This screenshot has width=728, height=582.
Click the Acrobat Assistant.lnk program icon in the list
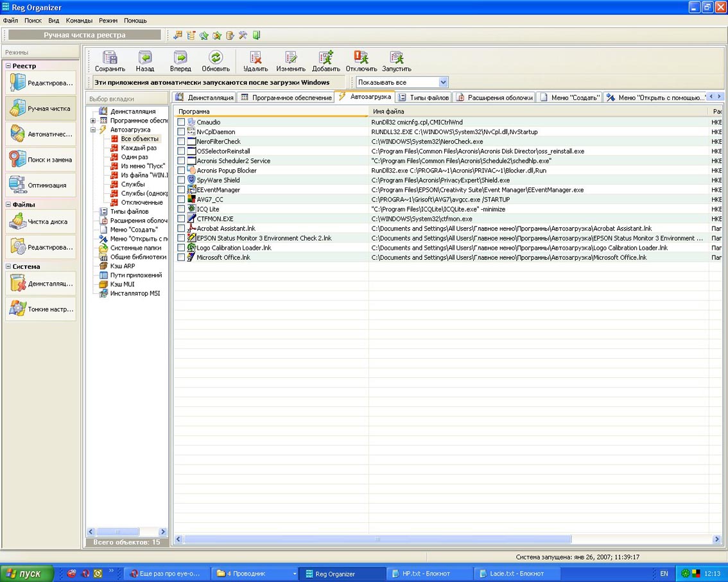tap(191, 228)
